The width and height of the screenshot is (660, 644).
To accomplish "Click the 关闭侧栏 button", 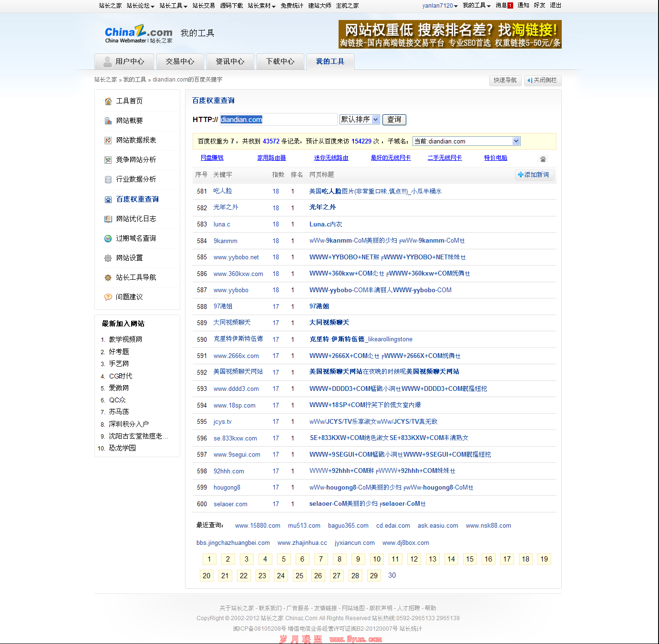I will click(x=542, y=80).
